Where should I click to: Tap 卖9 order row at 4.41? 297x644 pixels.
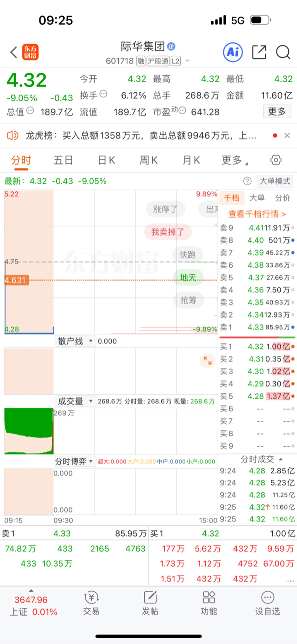click(x=257, y=228)
